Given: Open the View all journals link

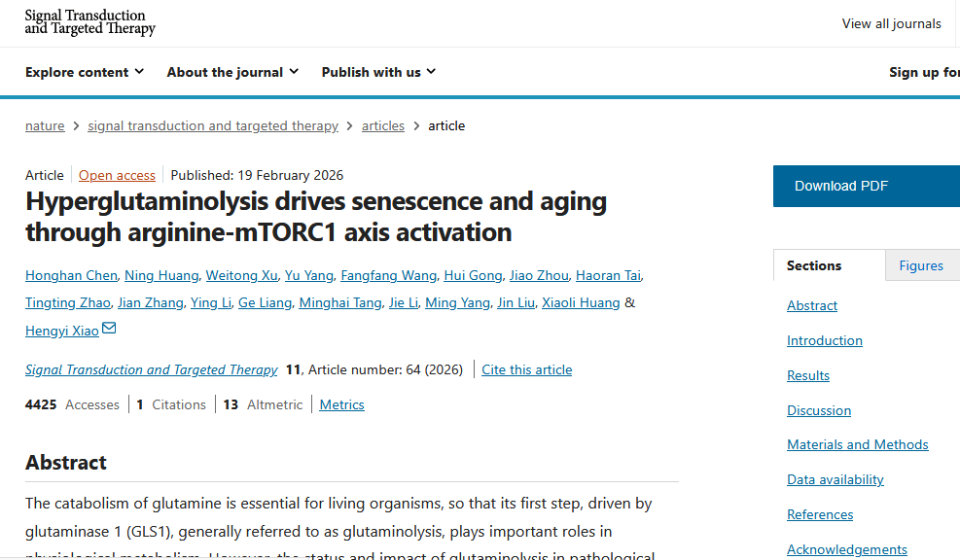Looking at the screenshot, I should 891,23.
